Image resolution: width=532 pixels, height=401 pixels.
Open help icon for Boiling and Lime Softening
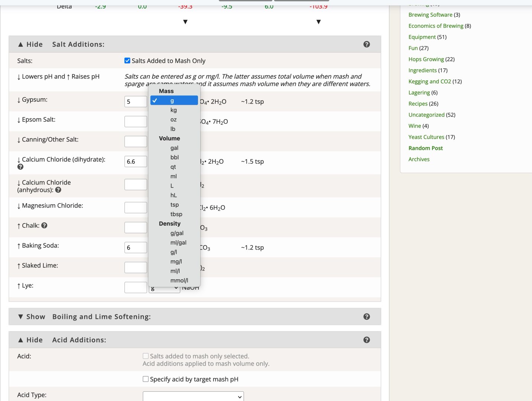click(366, 317)
